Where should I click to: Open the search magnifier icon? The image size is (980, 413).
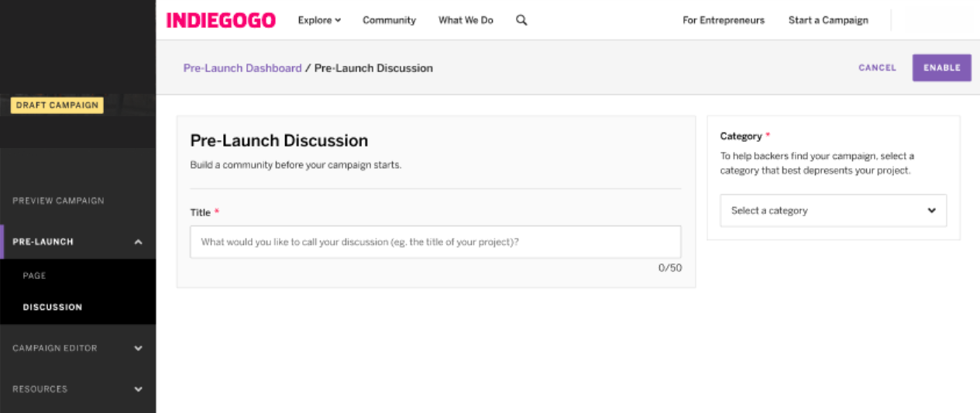pos(521,20)
